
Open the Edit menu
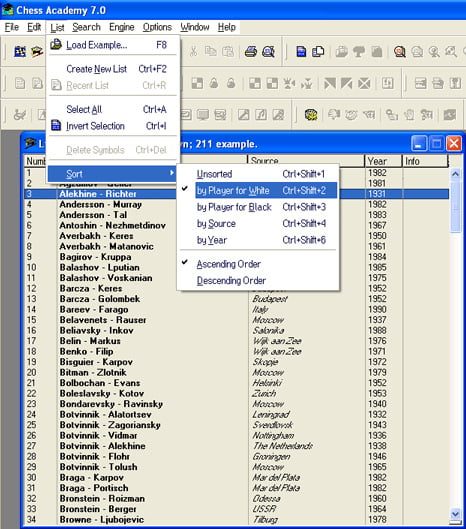[34, 27]
